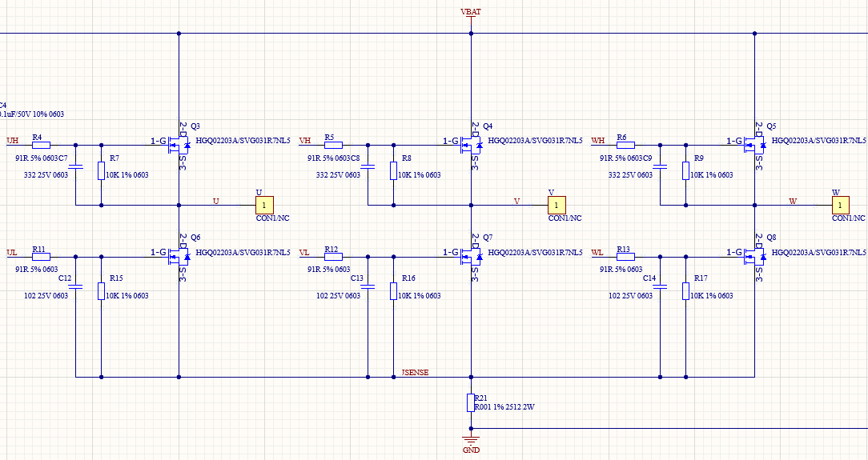Viewport: 868px width, 460px height.
Task: Click the WH net label
Action: tap(597, 141)
